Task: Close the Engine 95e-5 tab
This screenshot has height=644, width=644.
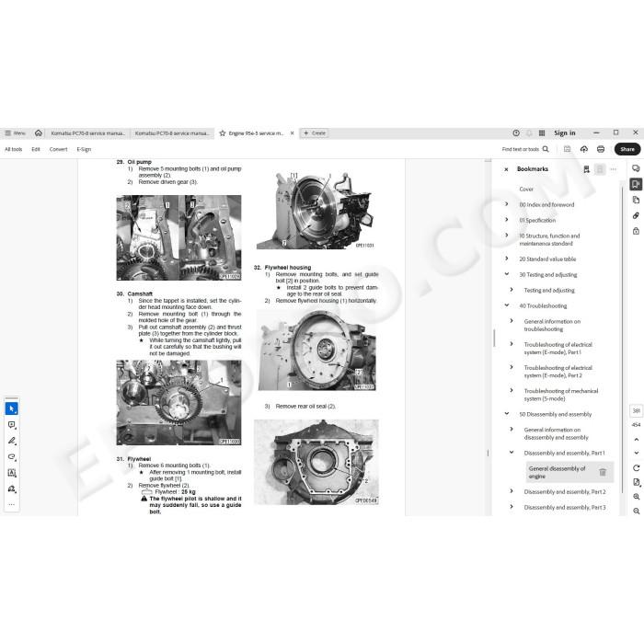Action: [292, 133]
